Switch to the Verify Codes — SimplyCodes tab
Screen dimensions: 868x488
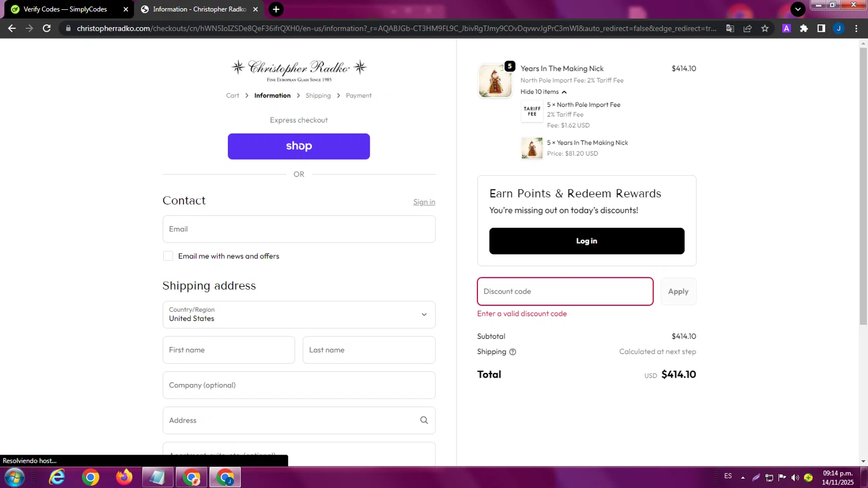(65, 9)
